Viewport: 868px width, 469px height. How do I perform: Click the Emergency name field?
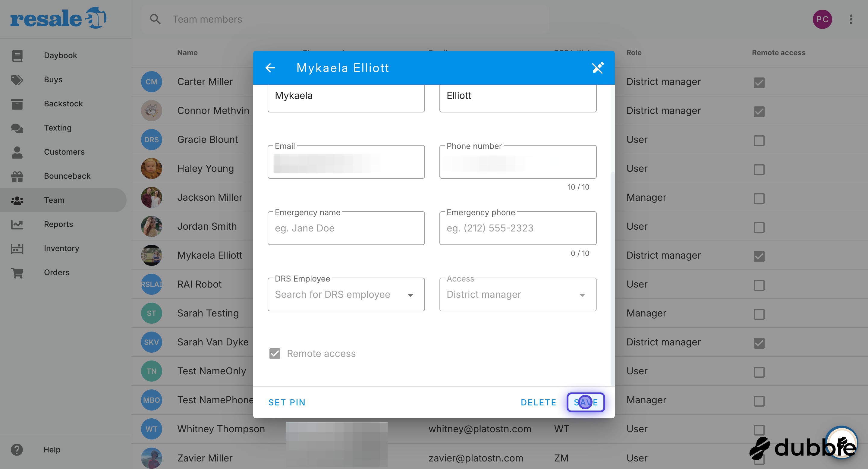tap(346, 228)
